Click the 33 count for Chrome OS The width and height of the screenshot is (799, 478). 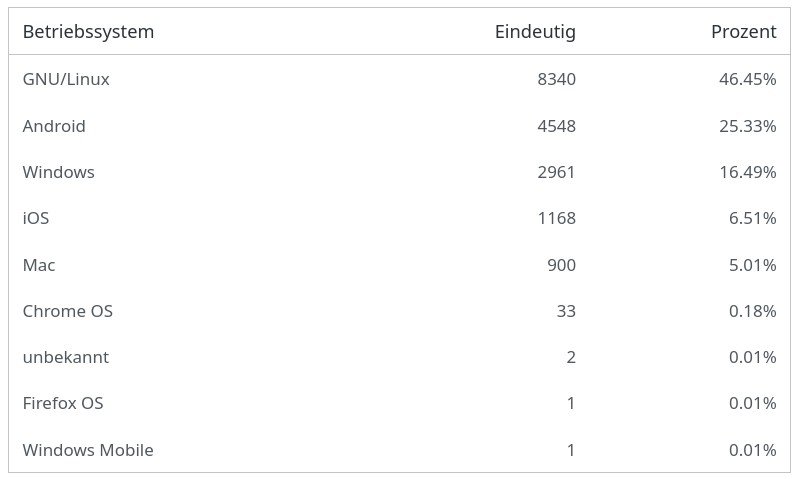tap(566, 311)
